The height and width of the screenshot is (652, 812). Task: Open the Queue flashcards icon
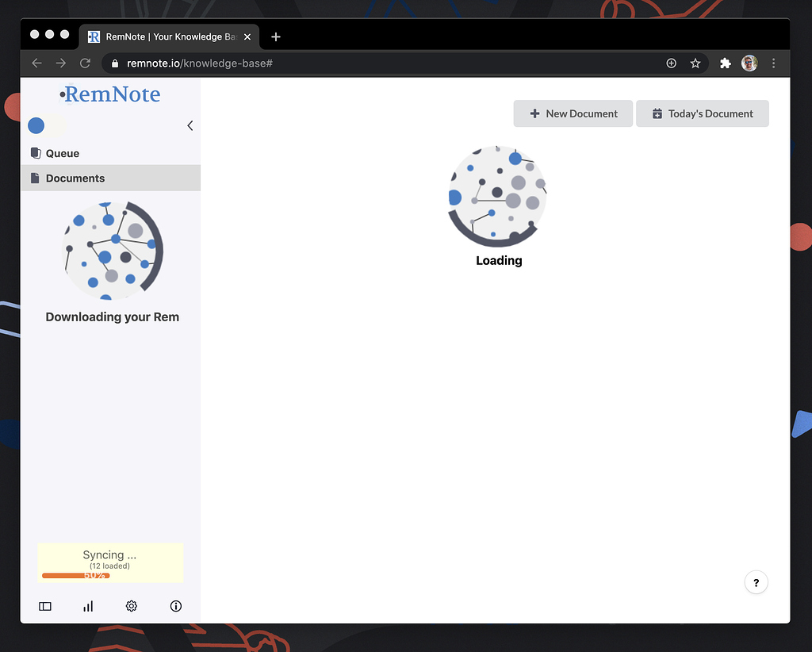[35, 153]
